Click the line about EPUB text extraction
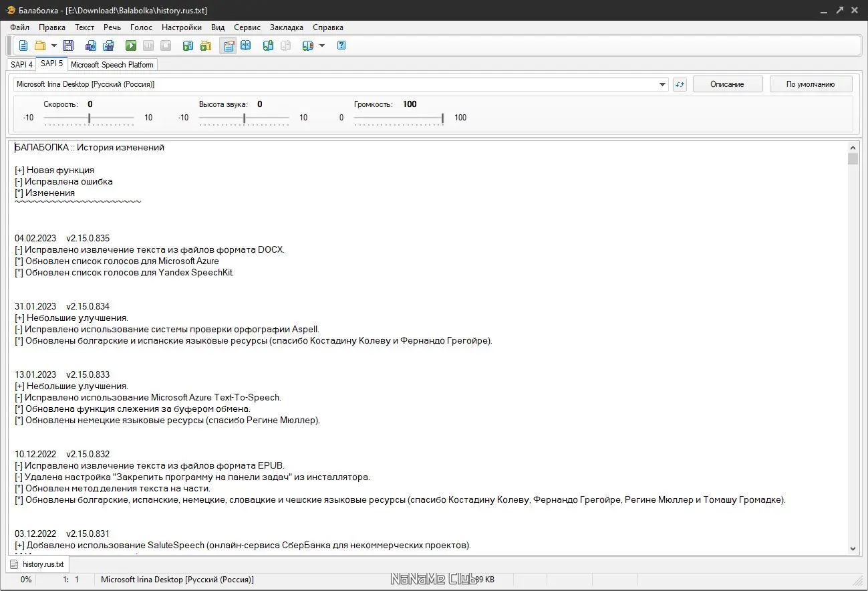This screenshot has height=591, width=868. (x=150, y=466)
